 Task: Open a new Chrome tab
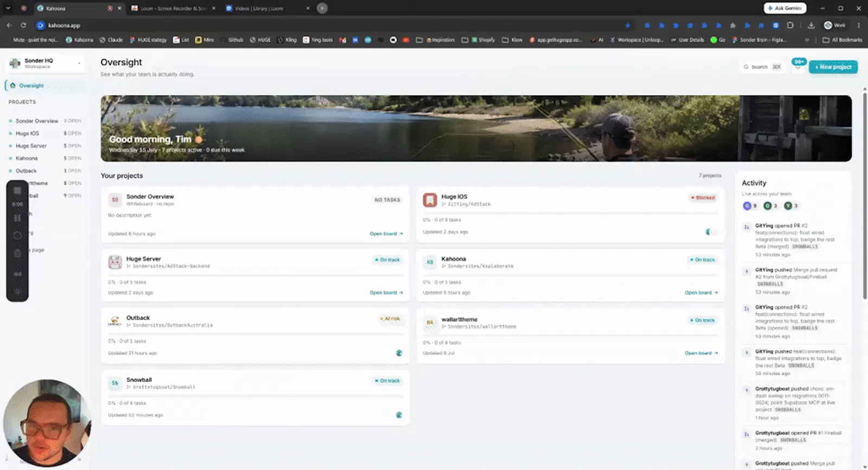click(x=322, y=8)
